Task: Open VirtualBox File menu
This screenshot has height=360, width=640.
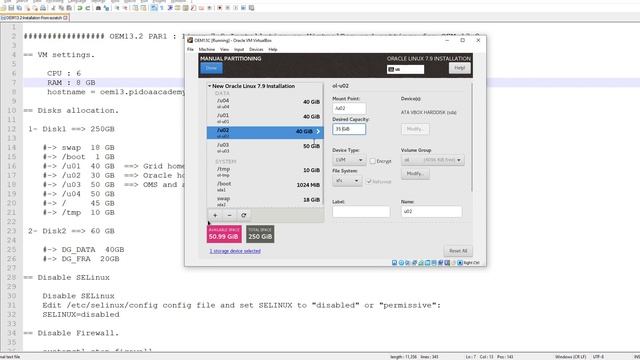Action: coord(190,49)
